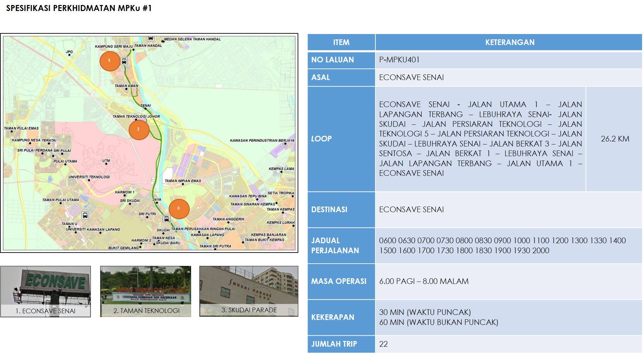The width and height of the screenshot is (644, 354).
Task: Click the JADUAL PERJALANAN row label
Action: [335, 246]
